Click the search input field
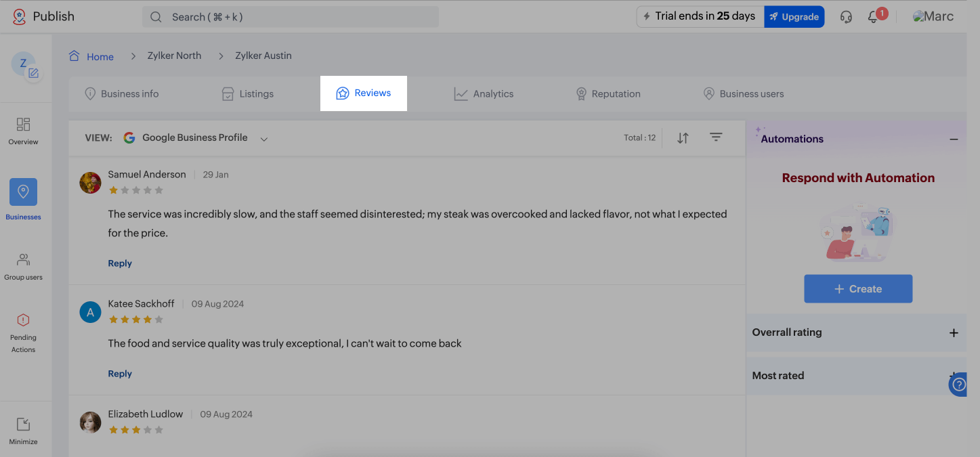Screen dimensions: 980x457 point(291,17)
